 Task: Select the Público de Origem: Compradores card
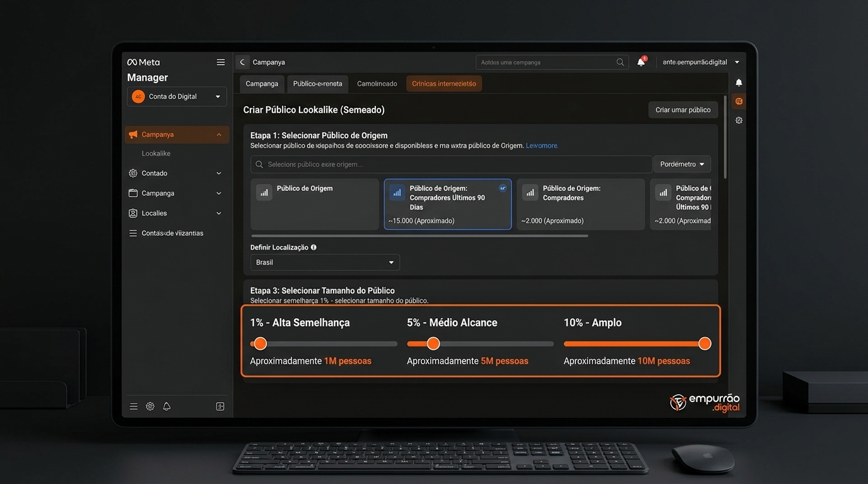click(581, 204)
